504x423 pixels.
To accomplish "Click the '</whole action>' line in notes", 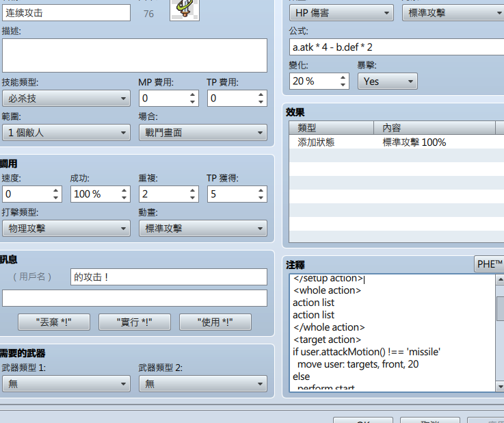I will (329, 327).
